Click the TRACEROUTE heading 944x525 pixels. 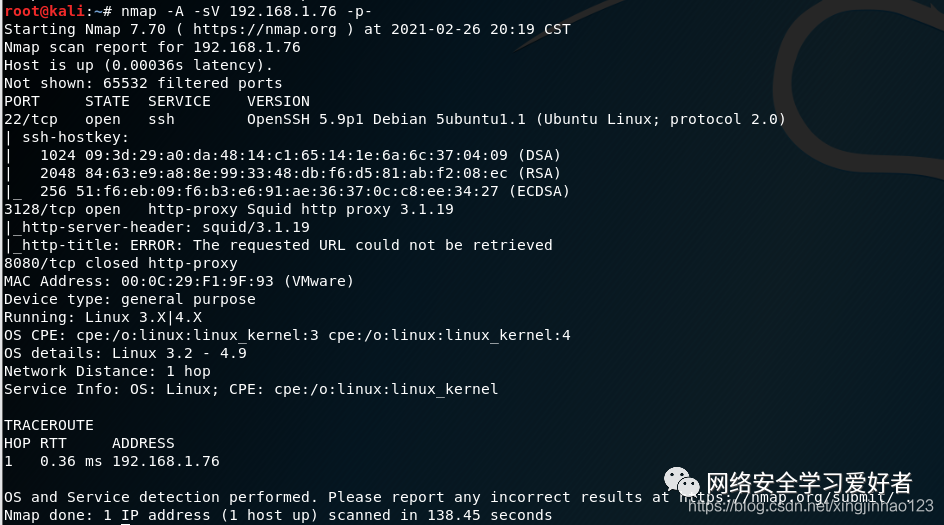(x=48, y=425)
